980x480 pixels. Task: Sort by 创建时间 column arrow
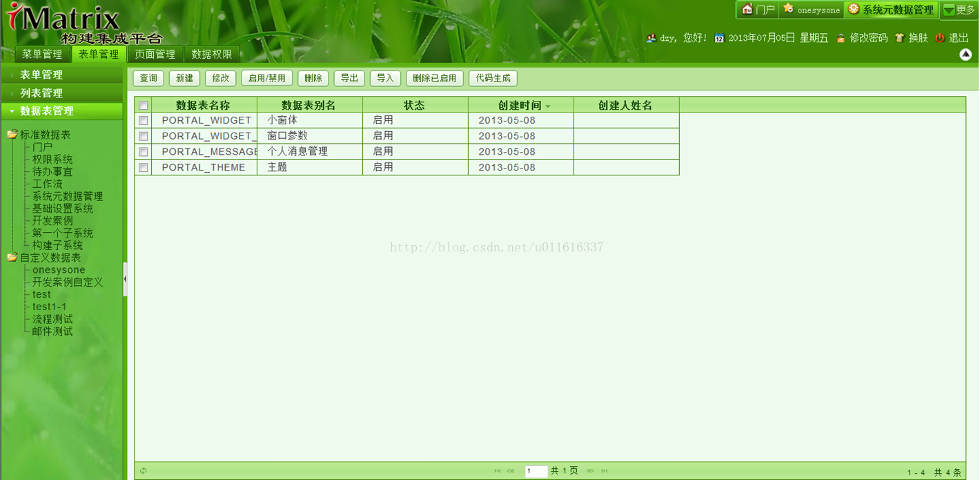click(x=548, y=106)
